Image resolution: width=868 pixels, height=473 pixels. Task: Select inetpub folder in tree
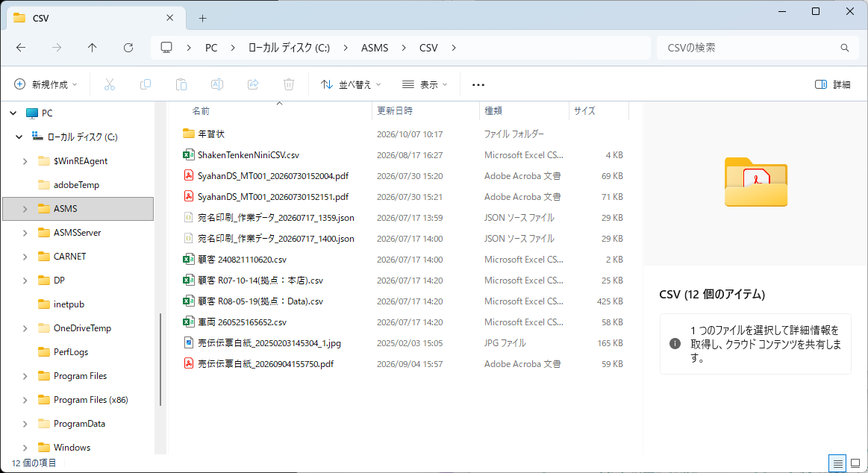(x=69, y=304)
